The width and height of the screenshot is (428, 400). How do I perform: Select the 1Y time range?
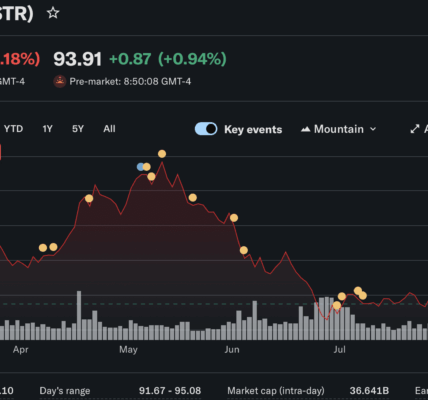(47, 129)
